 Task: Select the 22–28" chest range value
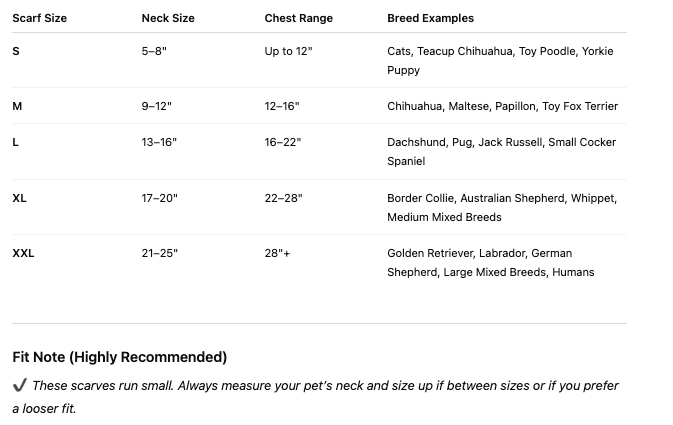click(283, 198)
